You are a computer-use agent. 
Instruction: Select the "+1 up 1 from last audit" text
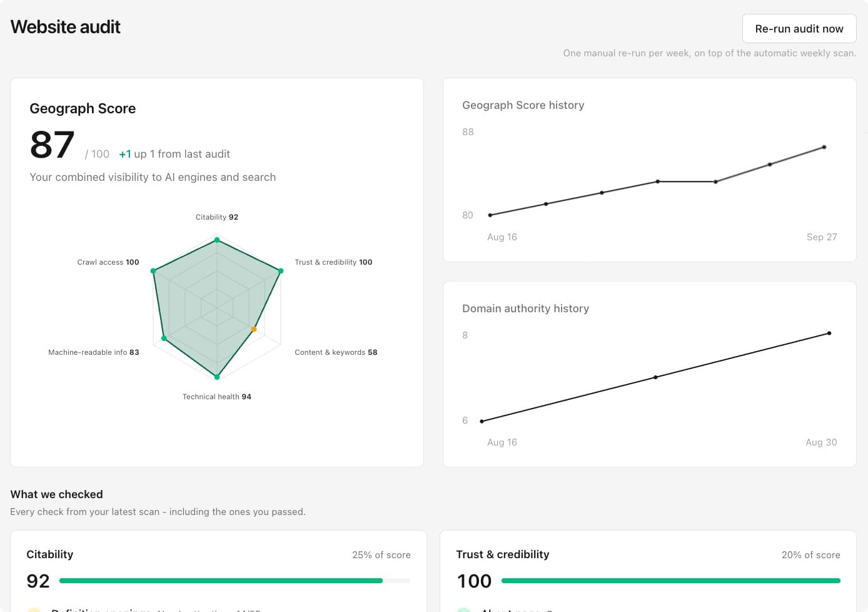[174, 154]
